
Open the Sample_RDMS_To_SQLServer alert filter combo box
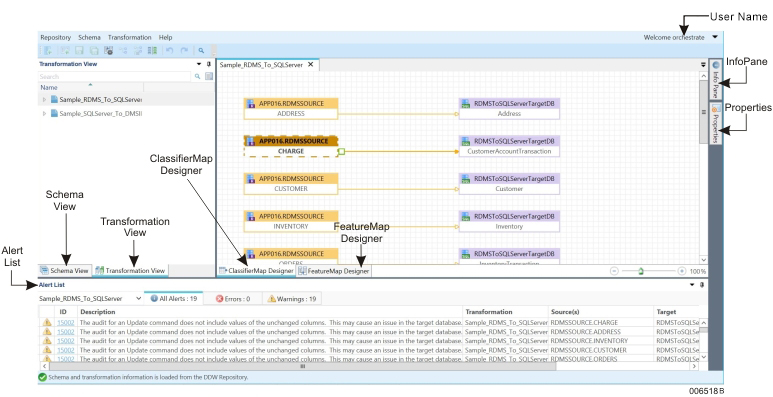point(91,299)
